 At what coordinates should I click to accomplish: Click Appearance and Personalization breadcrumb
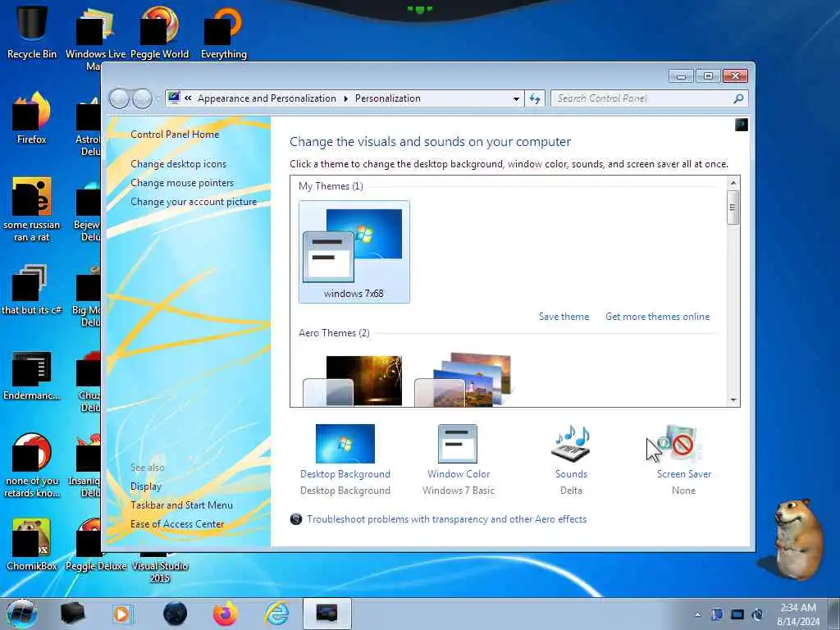click(267, 98)
